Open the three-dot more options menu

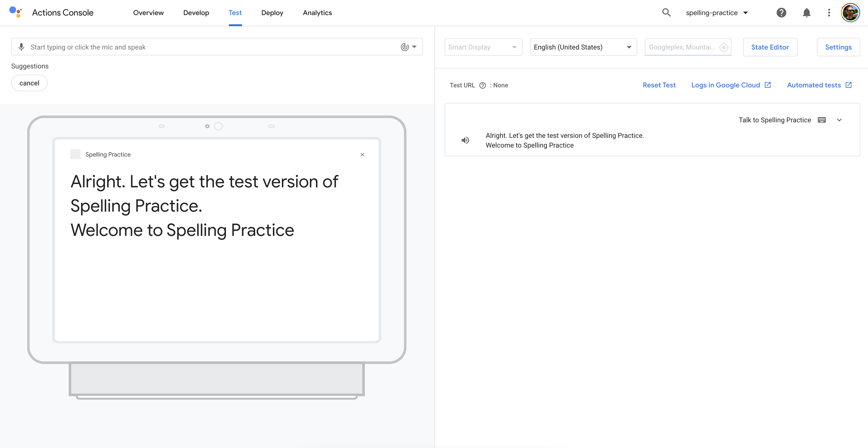[829, 13]
